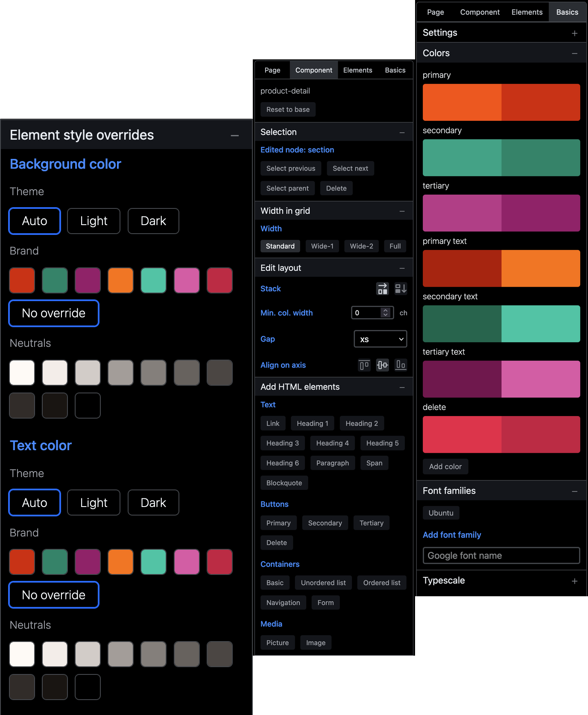Collapse the Add HTML elements section
The height and width of the screenshot is (715, 588).
pos(402,387)
